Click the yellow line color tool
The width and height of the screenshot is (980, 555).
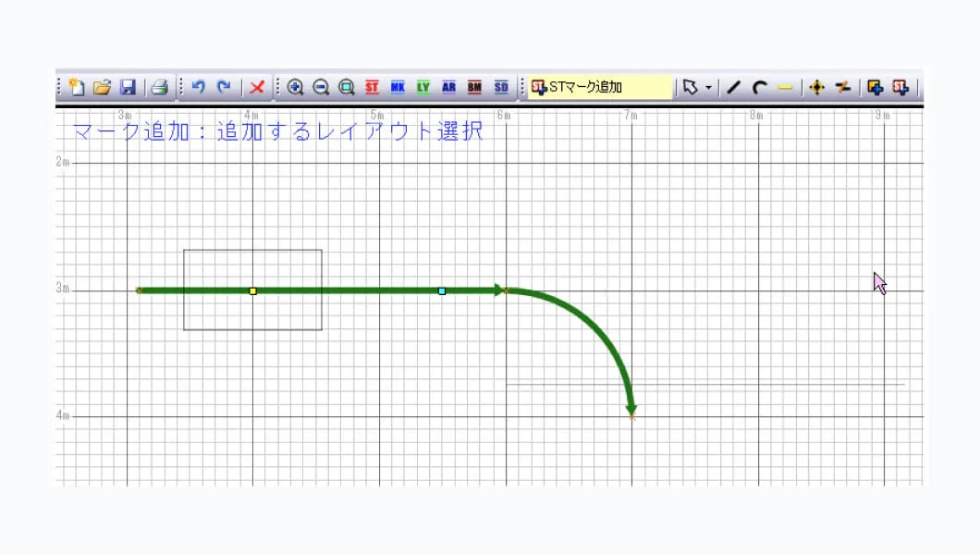point(785,88)
